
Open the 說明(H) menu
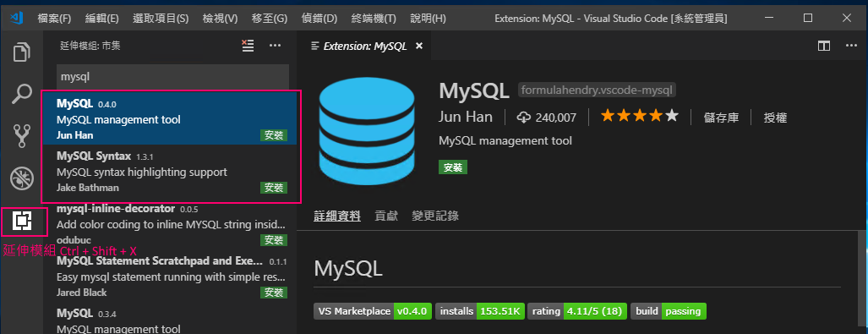click(428, 19)
